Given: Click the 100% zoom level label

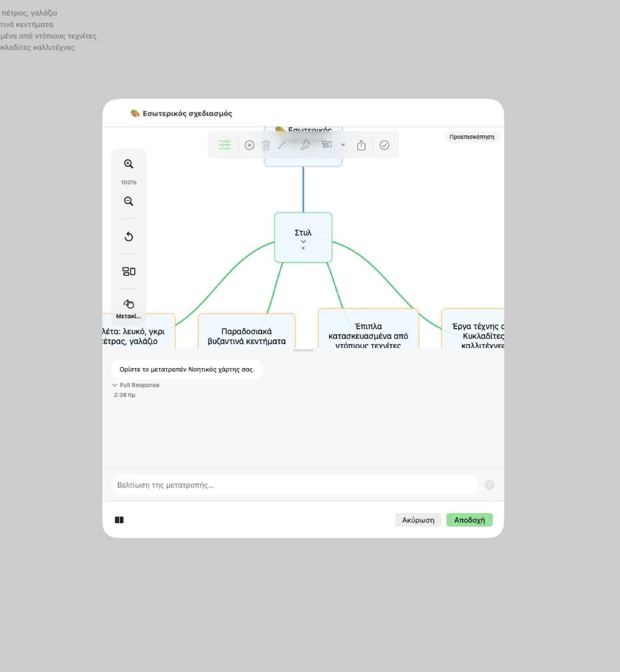Looking at the screenshot, I should 129,182.
